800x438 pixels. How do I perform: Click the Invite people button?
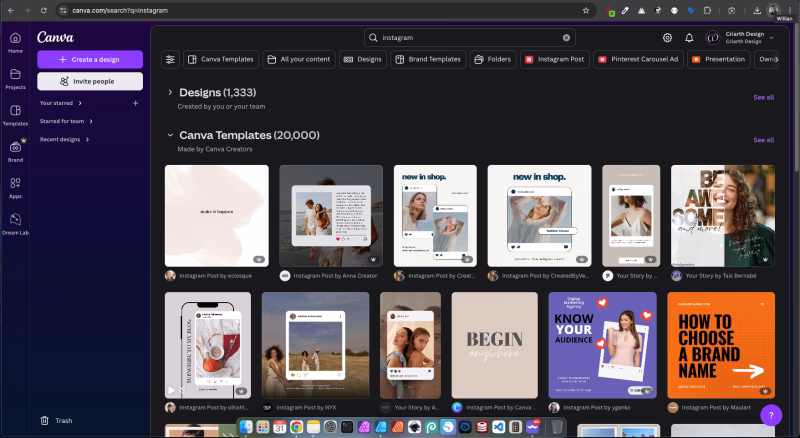click(90, 81)
